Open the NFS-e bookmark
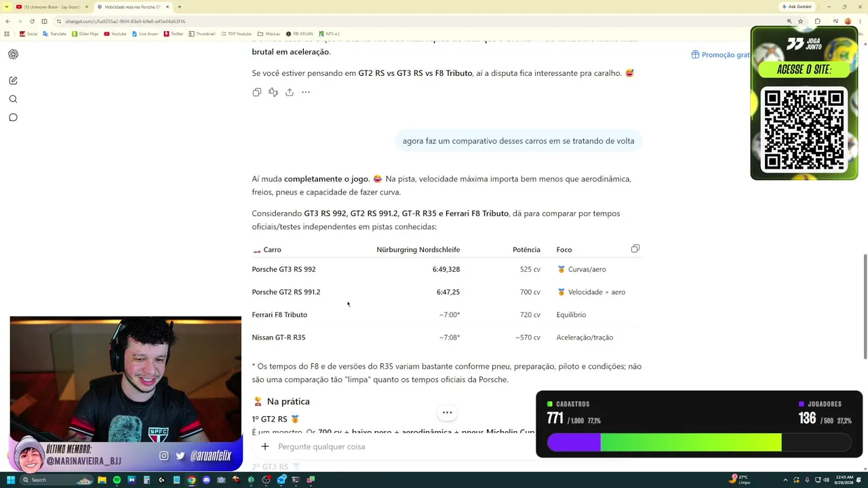 (330, 33)
